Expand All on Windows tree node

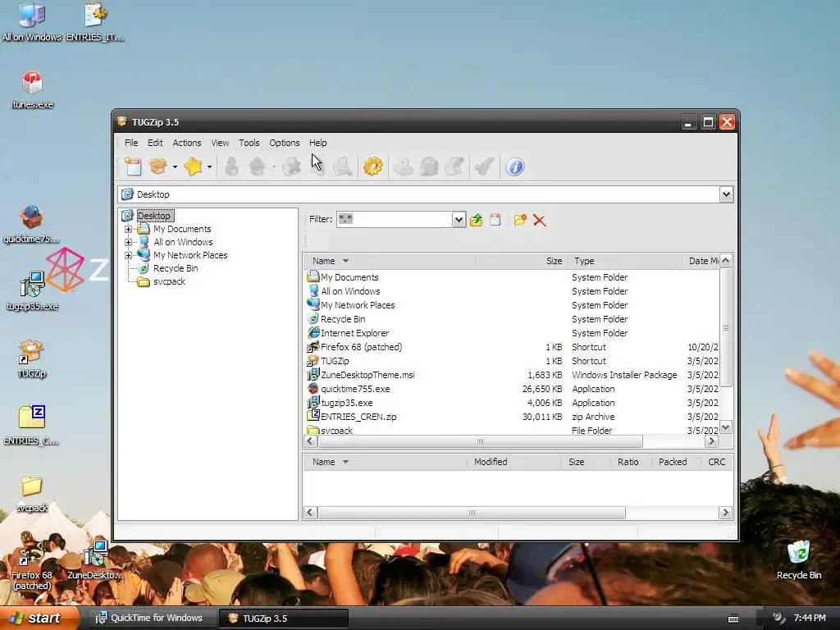pyautogui.click(x=128, y=242)
